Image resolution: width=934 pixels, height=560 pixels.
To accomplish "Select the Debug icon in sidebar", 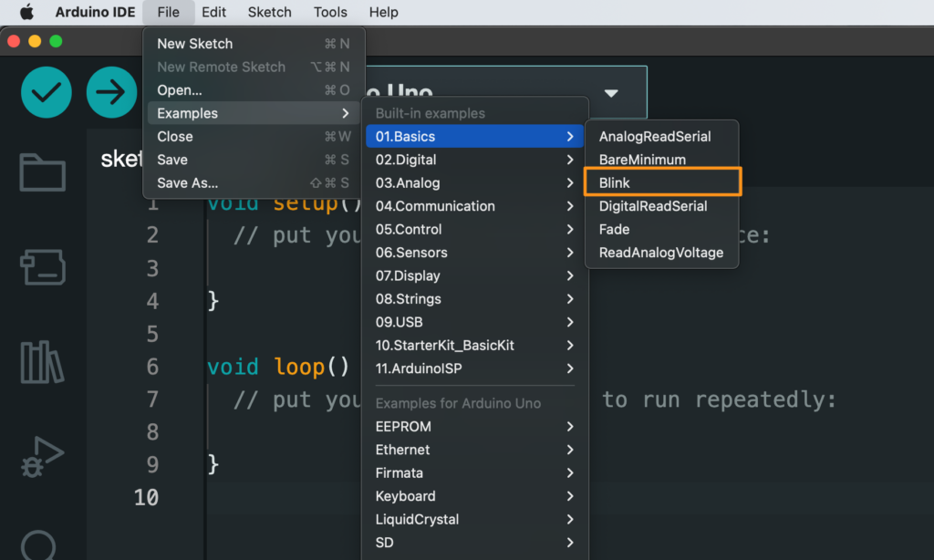I will (x=41, y=456).
